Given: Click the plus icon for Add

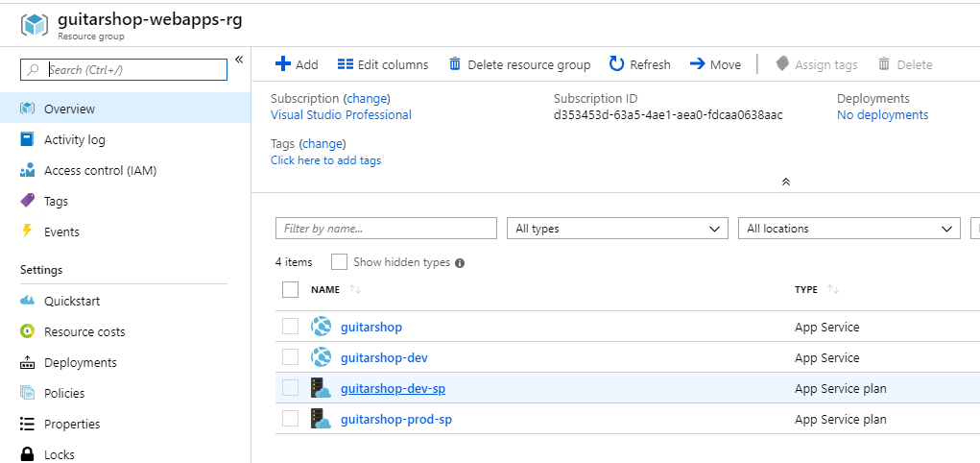Looking at the screenshot, I should (283, 63).
